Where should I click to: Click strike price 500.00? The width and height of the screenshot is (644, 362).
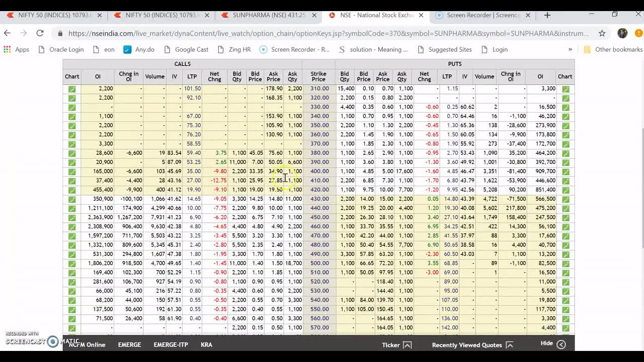click(318, 263)
